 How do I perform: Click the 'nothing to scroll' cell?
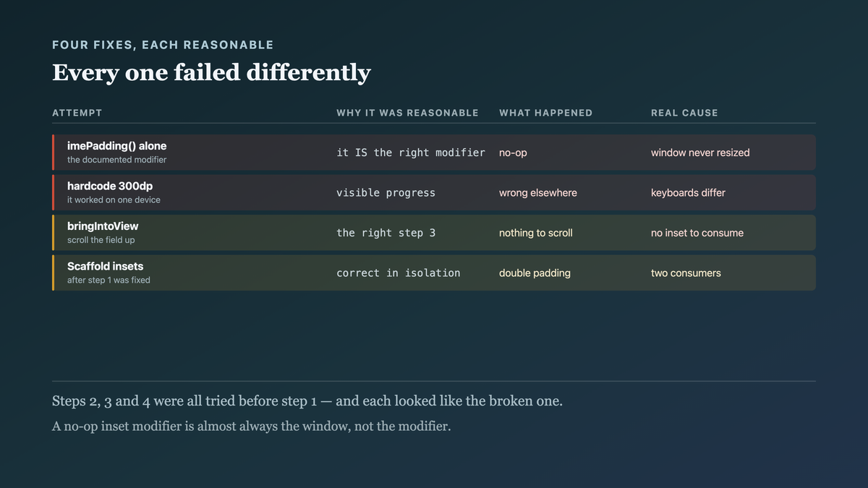click(x=536, y=233)
